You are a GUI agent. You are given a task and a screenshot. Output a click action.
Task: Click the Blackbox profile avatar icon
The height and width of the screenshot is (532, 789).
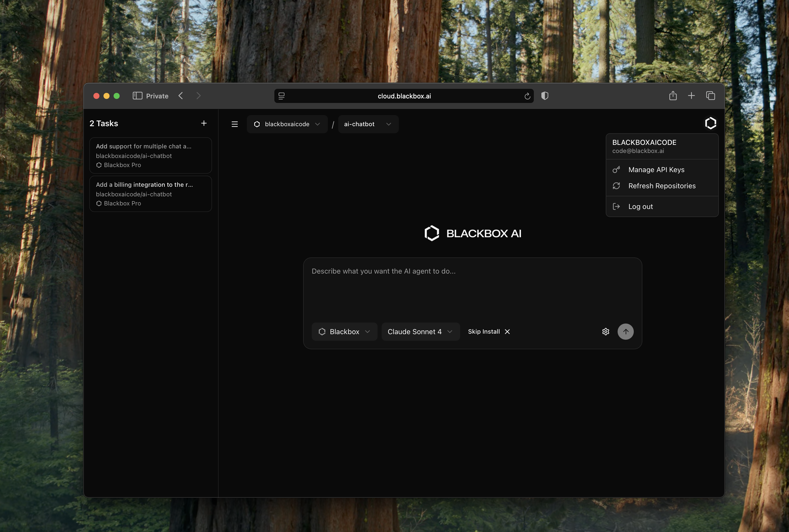click(710, 123)
